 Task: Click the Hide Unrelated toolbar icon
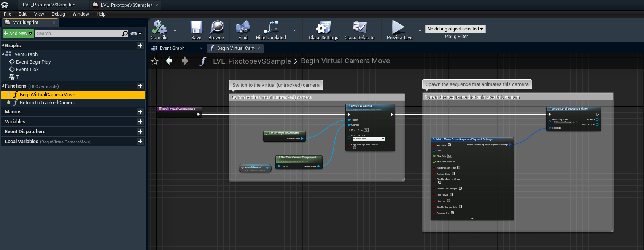point(271,28)
